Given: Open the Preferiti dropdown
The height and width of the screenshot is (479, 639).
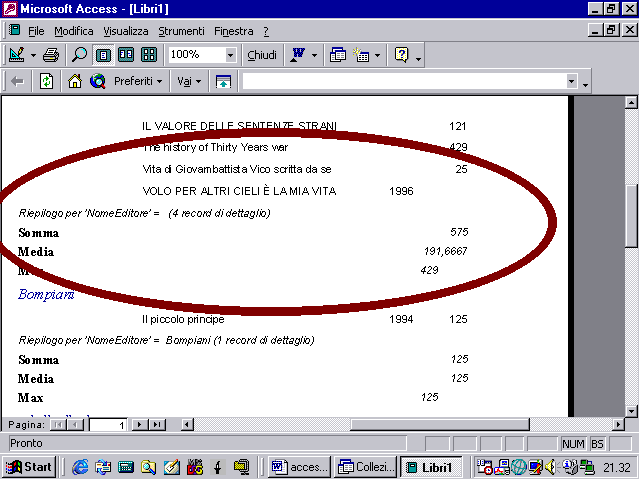Looking at the screenshot, I should [x=138, y=81].
